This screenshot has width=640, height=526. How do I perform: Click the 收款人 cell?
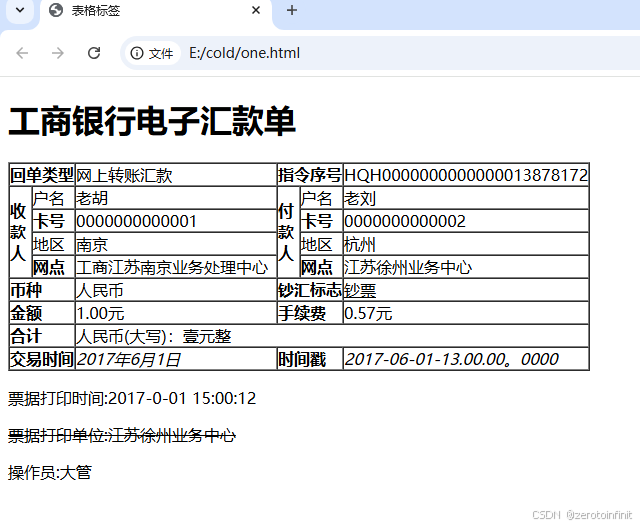click(x=20, y=233)
